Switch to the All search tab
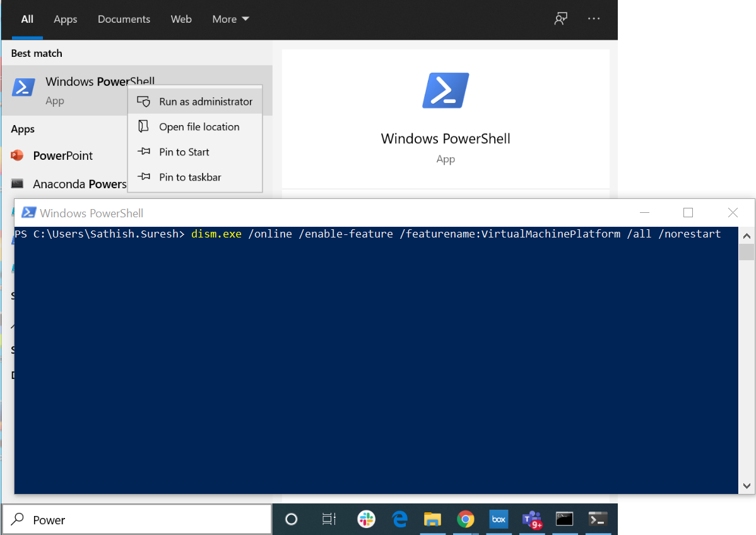 pyautogui.click(x=27, y=20)
